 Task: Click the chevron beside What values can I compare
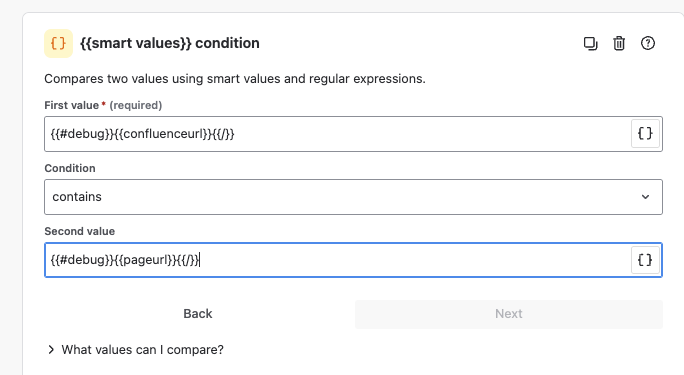coord(51,350)
